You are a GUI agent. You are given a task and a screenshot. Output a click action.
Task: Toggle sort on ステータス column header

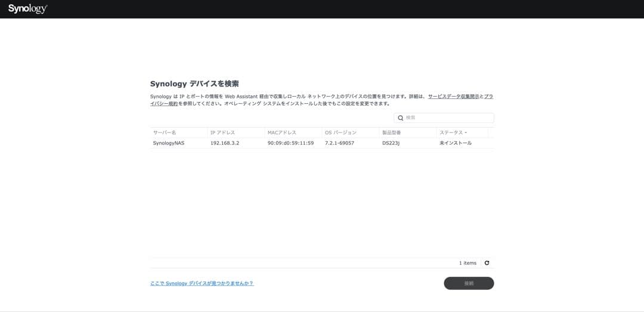(462, 133)
